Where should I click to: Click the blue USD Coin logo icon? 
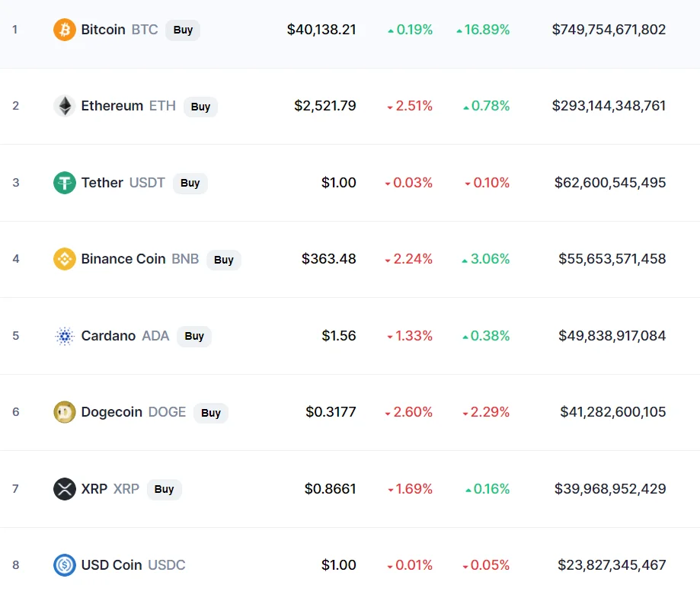point(65,565)
